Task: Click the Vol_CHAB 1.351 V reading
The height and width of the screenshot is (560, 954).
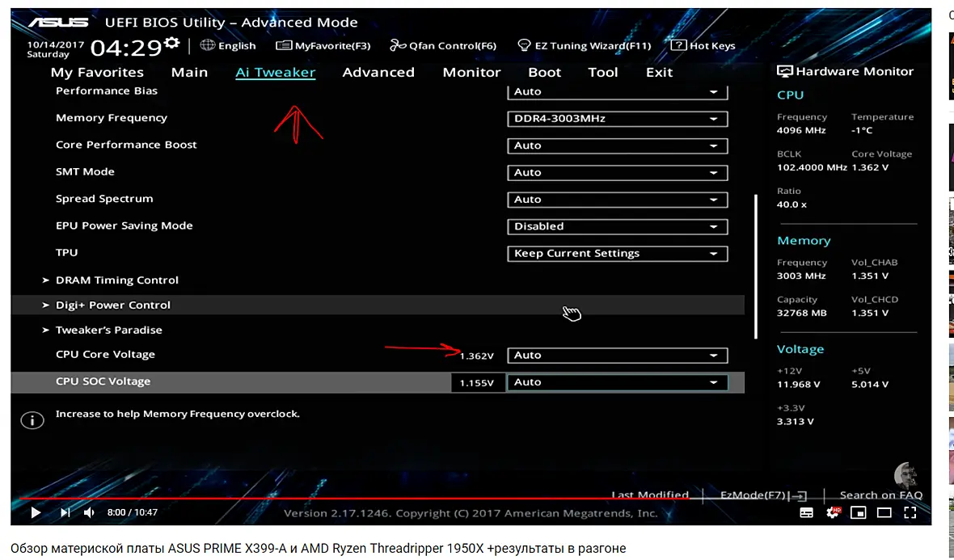Action: pos(870,276)
